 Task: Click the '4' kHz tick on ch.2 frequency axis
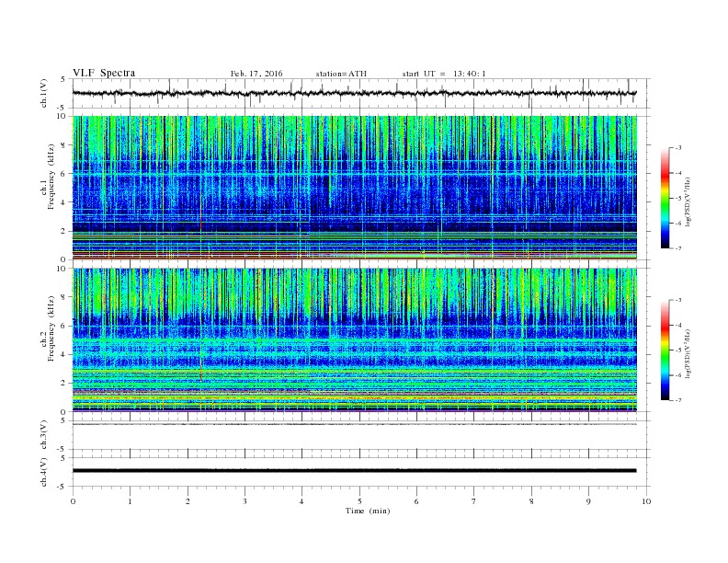(63, 354)
